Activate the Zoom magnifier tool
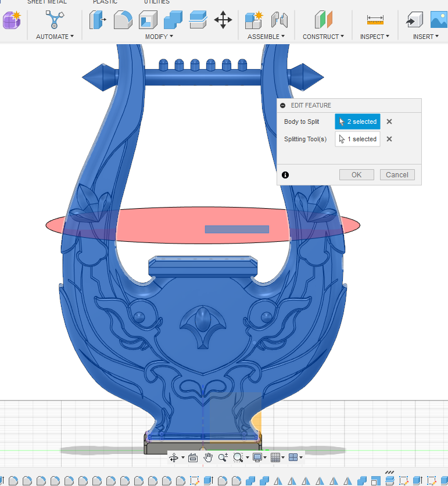Screen dimensions: 448x486 223,458
